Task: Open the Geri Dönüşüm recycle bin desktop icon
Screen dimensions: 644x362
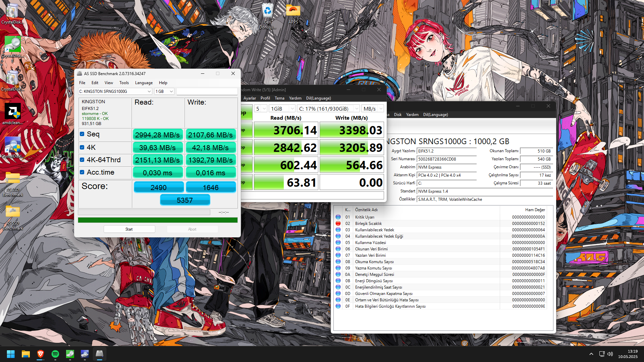Action: pos(267,16)
